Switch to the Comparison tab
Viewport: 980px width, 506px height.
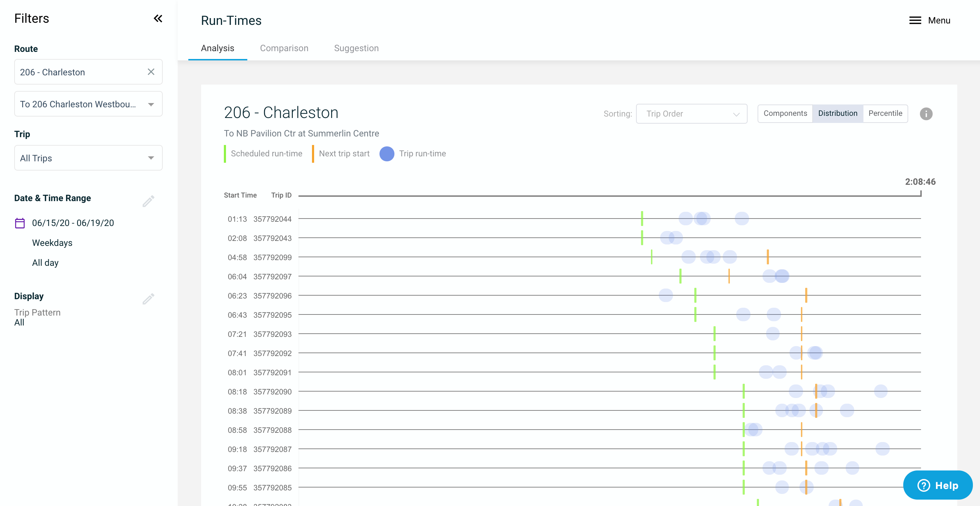tap(284, 48)
